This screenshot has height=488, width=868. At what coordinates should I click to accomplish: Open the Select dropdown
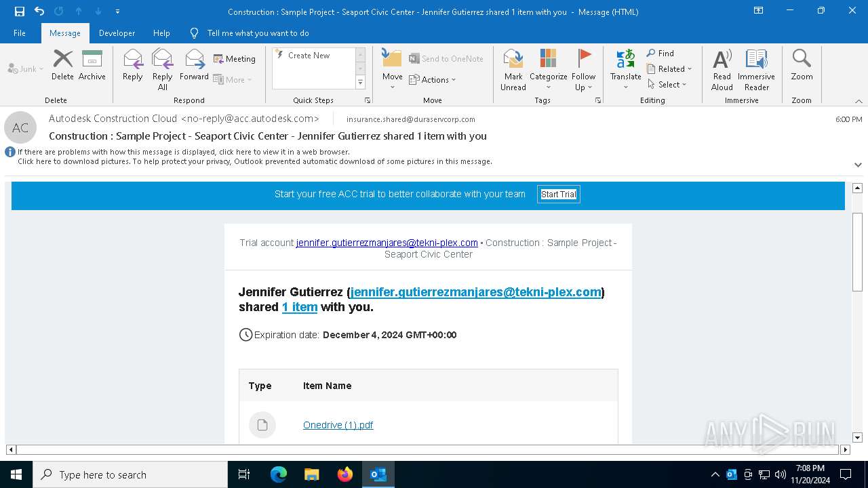(x=667, y=84)
